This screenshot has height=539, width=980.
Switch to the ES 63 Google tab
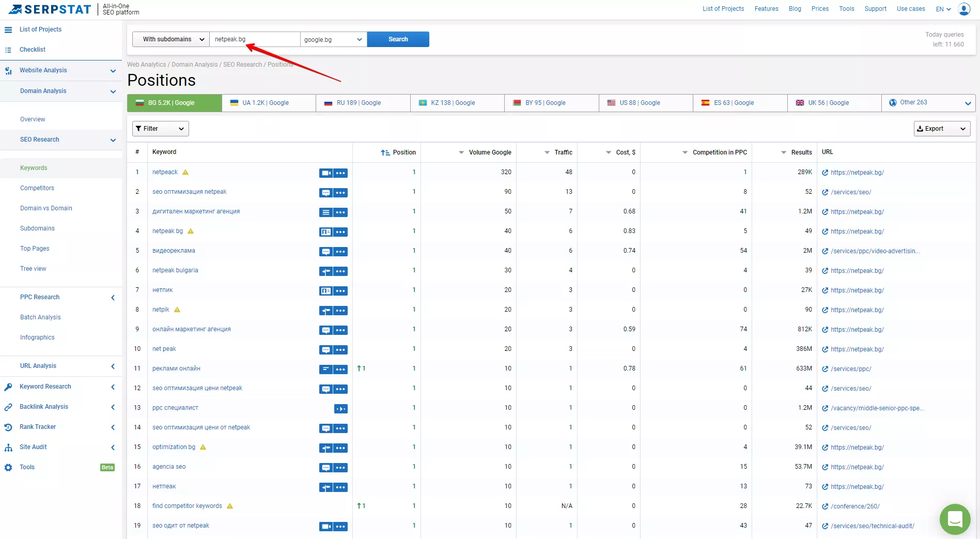pyautogui.click(x=740, y=103)
